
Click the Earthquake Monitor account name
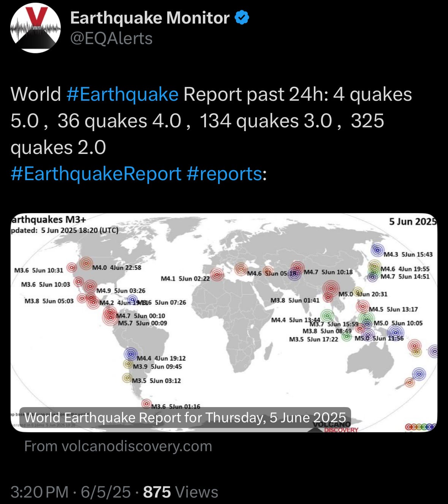(150, 18)
